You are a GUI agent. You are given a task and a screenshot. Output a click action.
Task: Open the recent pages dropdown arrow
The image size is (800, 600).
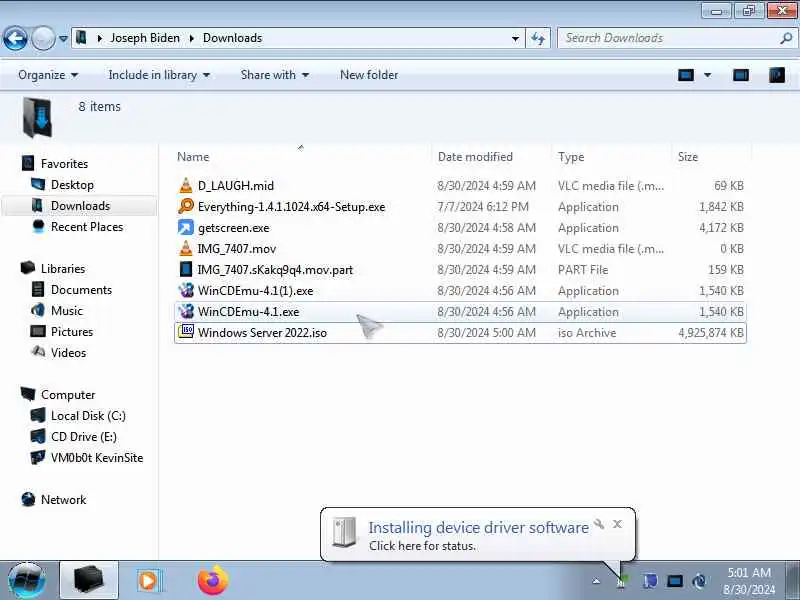click(x=63, y=38)
